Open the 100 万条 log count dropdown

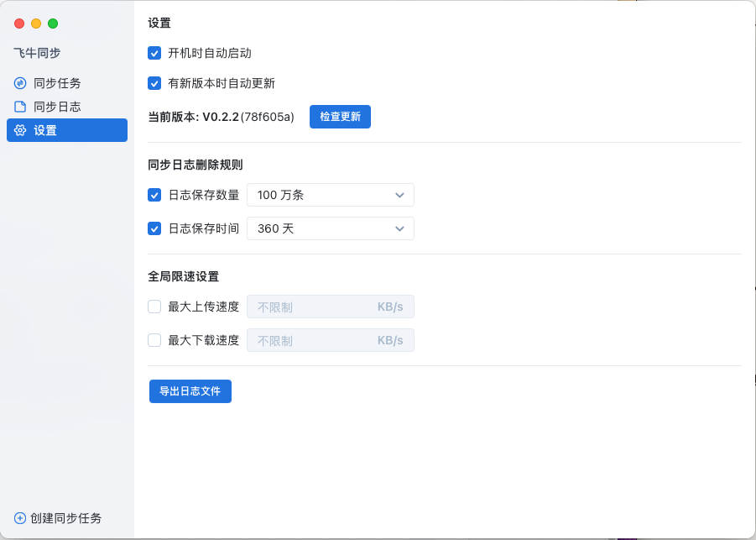[331, 195]
